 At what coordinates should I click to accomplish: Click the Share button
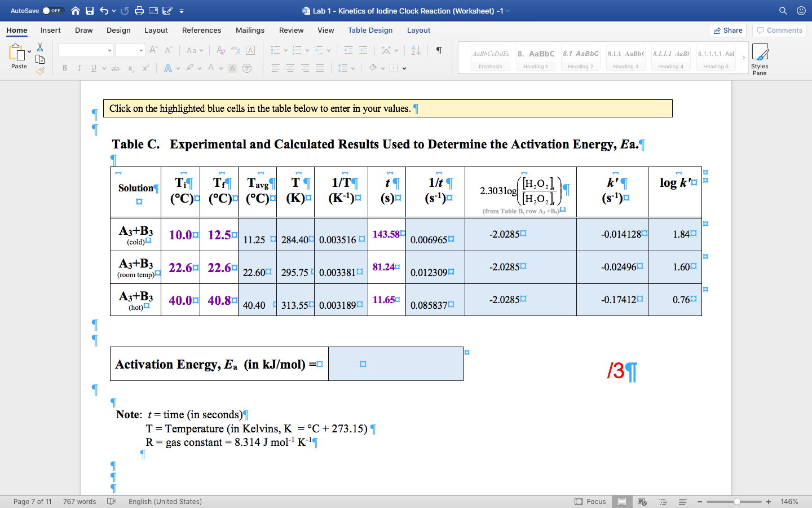727,30
